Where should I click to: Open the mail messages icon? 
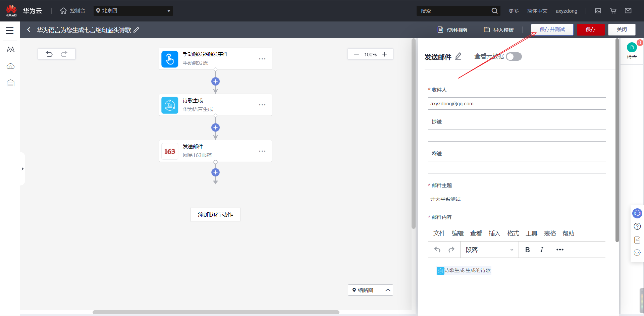(x=628, y=11)
